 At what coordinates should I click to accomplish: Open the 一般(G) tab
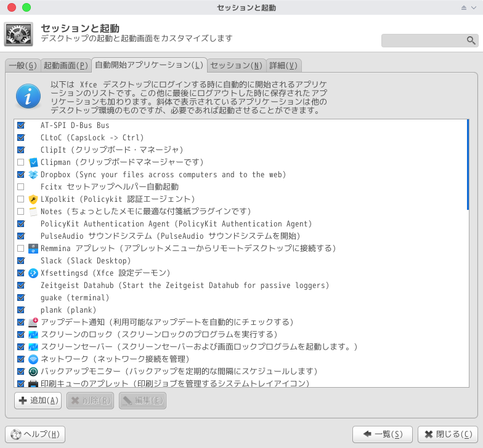(23, 65)
